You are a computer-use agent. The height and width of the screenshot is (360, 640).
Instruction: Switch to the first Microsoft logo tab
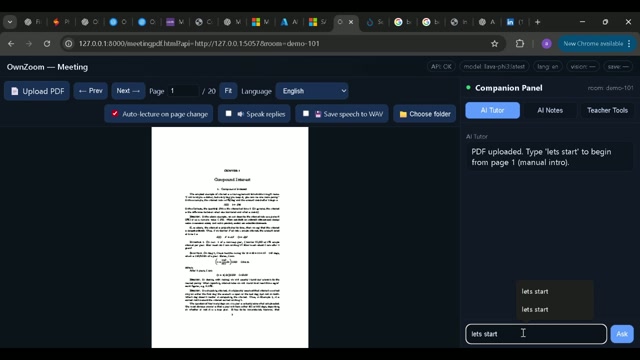(x=260, y=22)
